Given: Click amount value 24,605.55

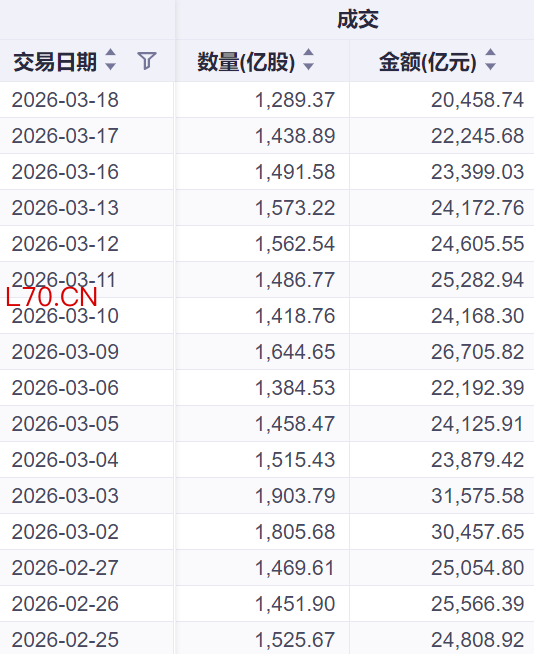Looking at the screenshot, I should pyautogui.click(x=477, y=244).
